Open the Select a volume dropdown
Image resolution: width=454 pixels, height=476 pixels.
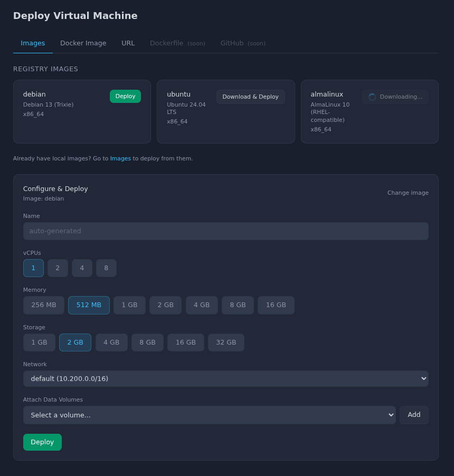[209, 415]
